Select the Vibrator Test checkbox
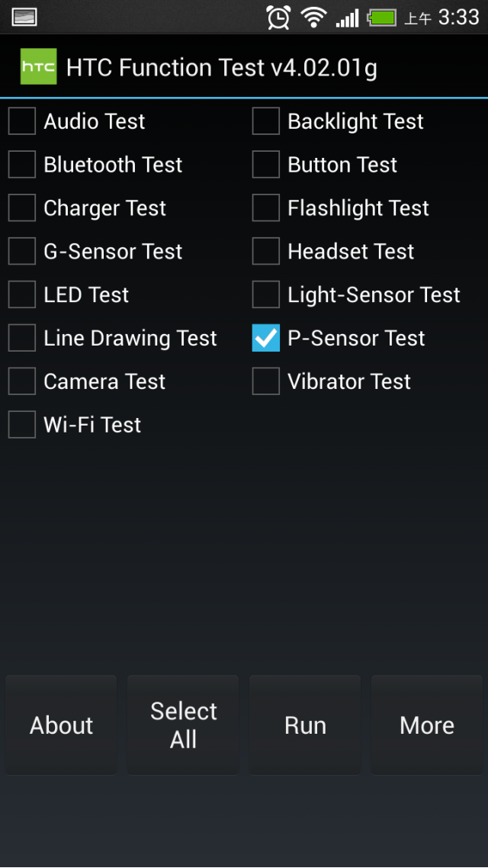The height and width of the screenshot is (868, 488). click(x=265, y=381)
